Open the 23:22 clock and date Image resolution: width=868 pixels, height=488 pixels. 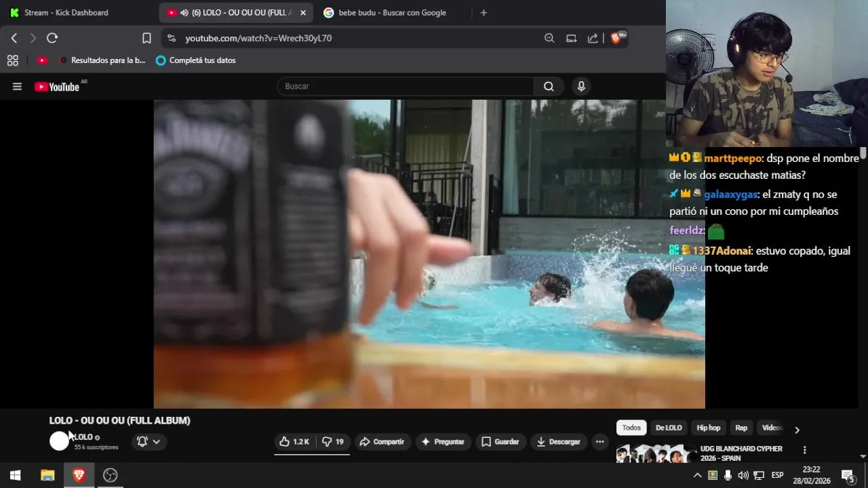point(811,475)
